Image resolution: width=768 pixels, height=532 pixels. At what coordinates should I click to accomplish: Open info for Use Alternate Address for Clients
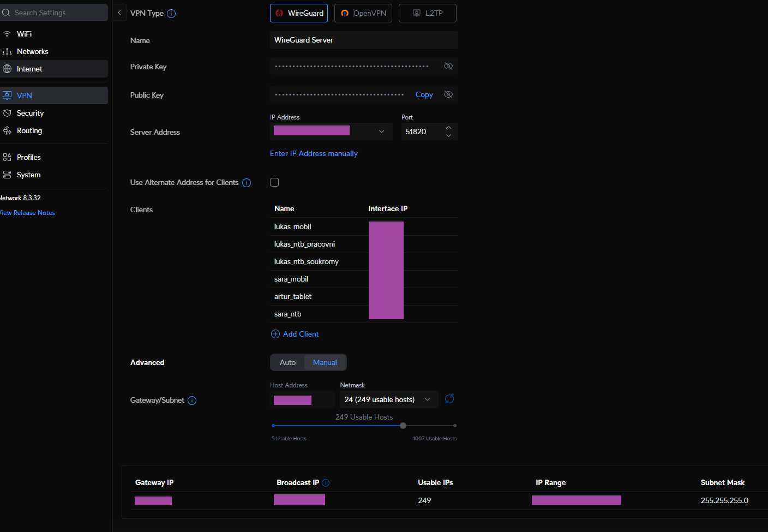247,183
